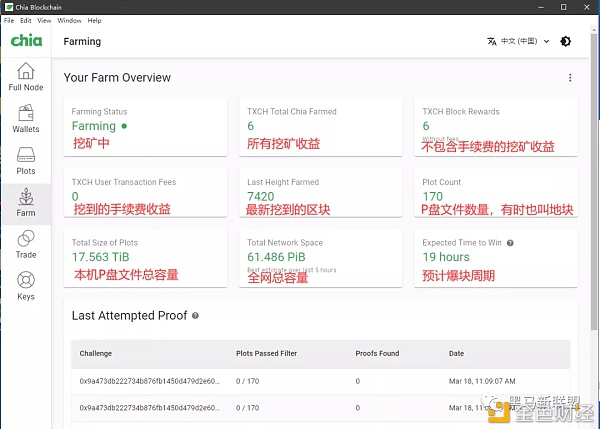Close the Chia Blockchain window
Image resolution: width=600 pixels, height=429 pixels.
(587, 7)
